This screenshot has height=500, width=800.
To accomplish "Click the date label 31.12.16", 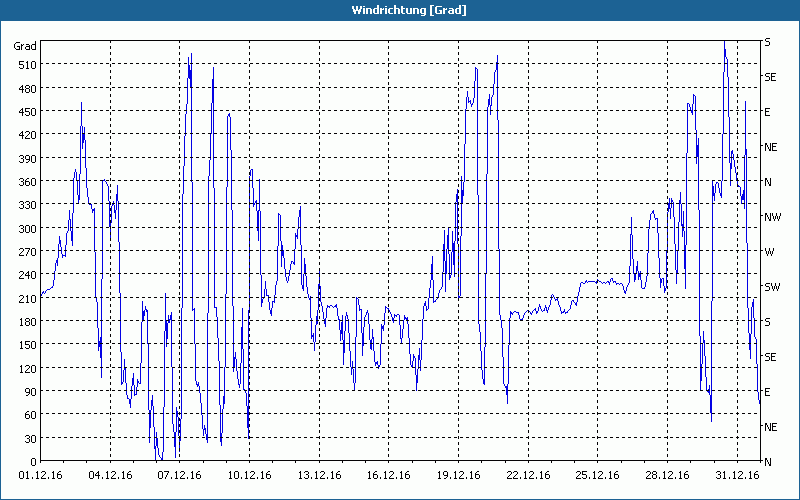I will coord(737,476).
